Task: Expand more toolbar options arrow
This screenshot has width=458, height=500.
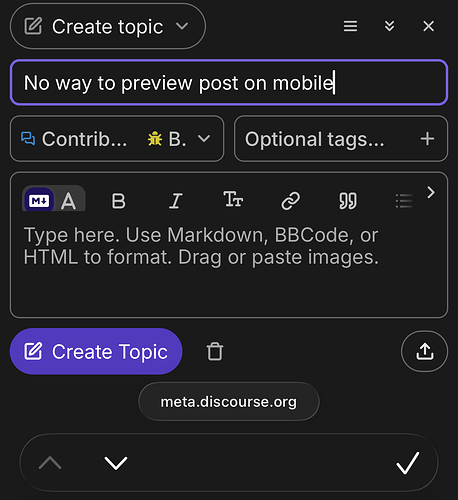Action: click(x=431, y=192)
